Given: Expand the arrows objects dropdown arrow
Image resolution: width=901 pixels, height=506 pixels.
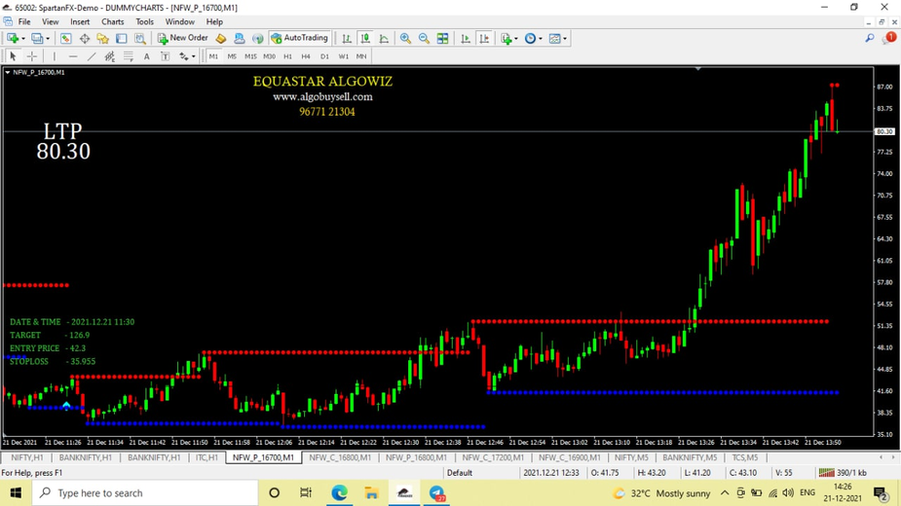Looking at the screenshot, I should (x=193, y=56).
